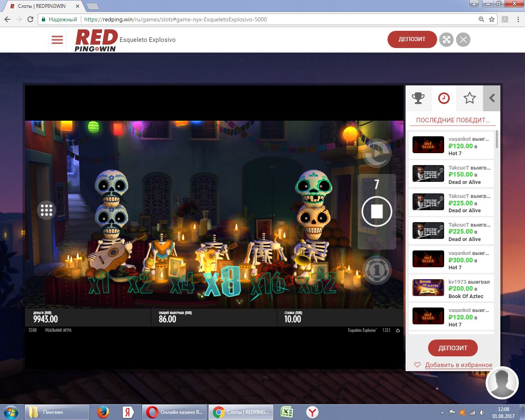Click the heart favorite icon
525x420 pixels.
[417, 365]
